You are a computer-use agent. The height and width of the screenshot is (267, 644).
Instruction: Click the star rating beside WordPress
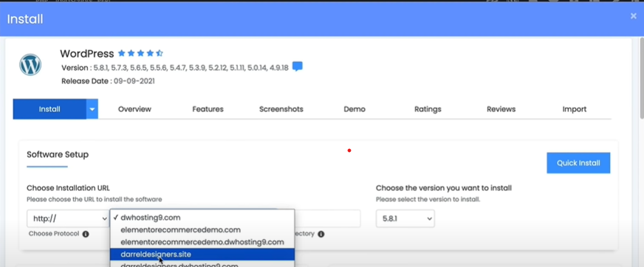coord(140,53)
